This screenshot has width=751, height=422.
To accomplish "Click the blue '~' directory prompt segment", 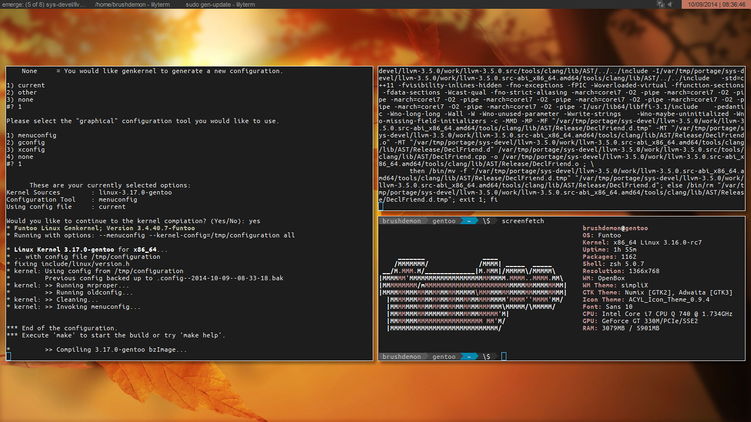I will click(x=469, y=356).
